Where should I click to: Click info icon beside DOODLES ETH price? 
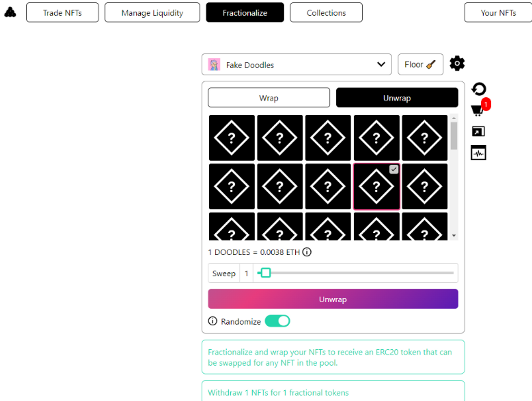pyautogui.click(x=307, y=252)
